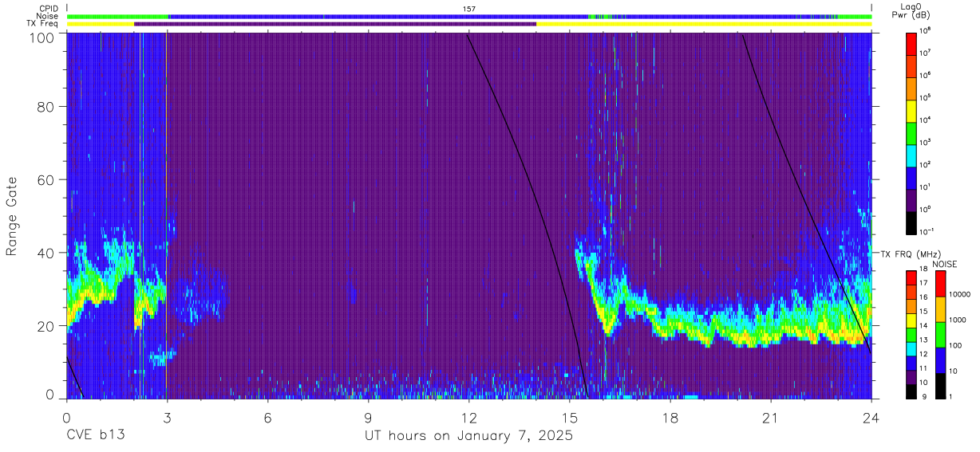
Task: Click the 12 tick on UT hours axis
Action: click(468, 418)
